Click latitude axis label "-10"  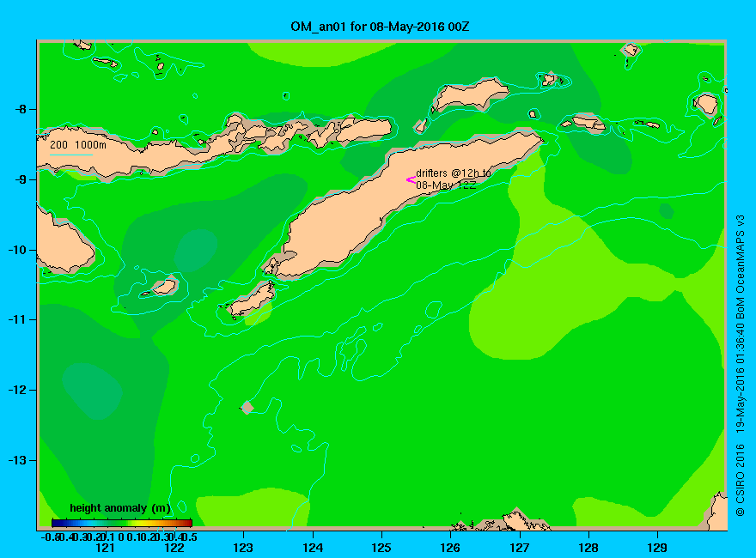click(x=17, y=250)
